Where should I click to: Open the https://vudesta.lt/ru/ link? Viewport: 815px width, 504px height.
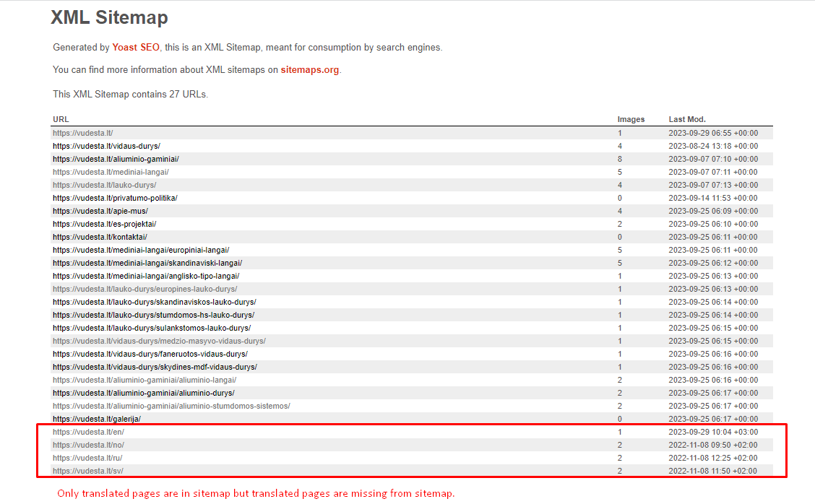tap(87, 458)
